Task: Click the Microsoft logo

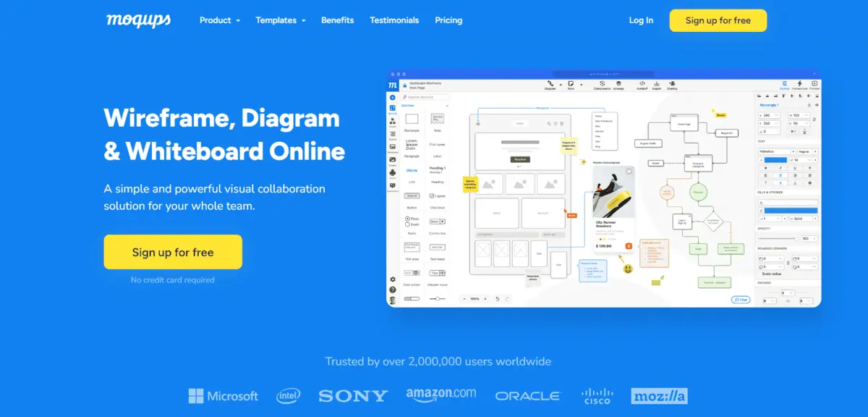Action: point(223,396)
